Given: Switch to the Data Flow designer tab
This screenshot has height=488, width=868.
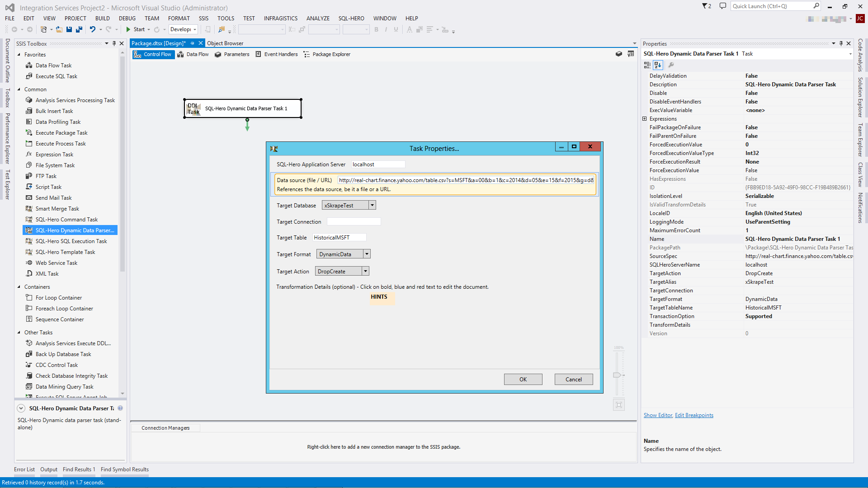Looking at the screenshot, I should click(193, 54).
